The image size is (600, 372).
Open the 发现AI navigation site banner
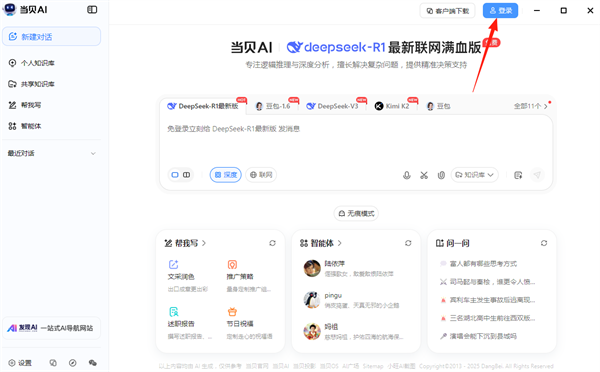click(x=52, y=328)
